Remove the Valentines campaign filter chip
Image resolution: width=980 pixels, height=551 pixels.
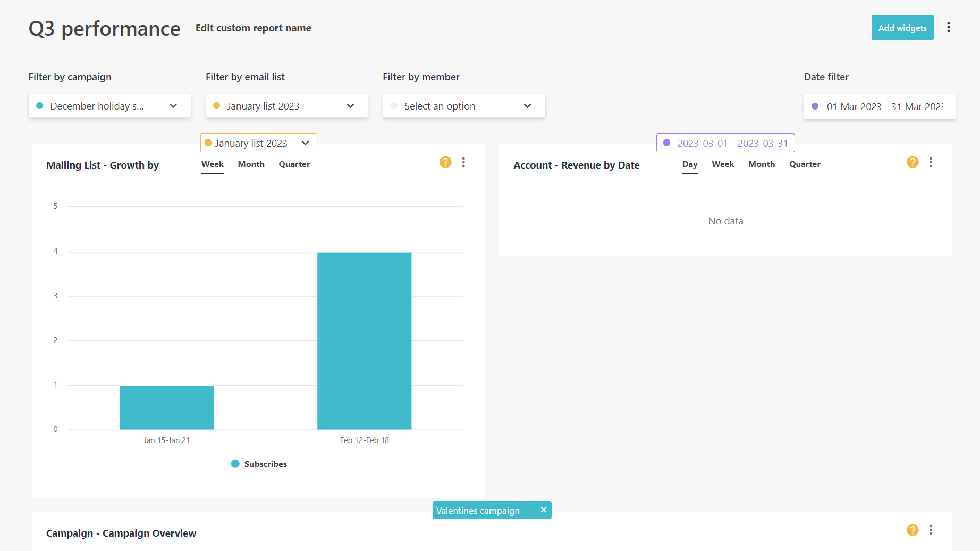tap(544, 510)
